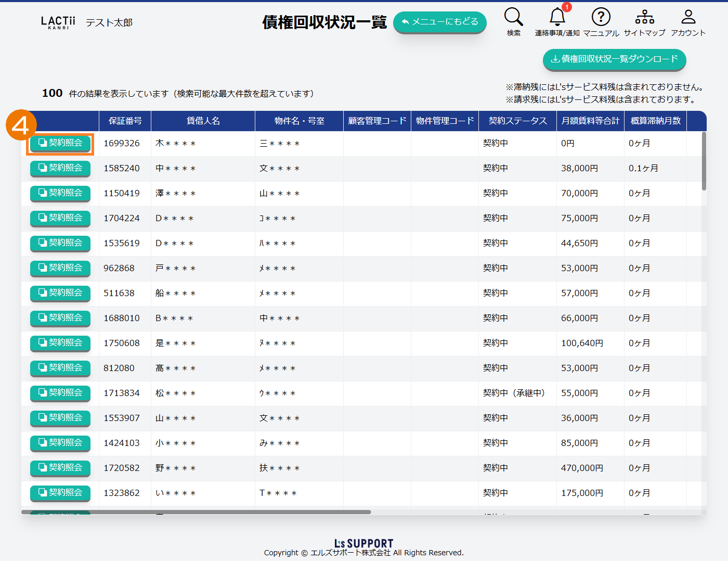Click the horizontal table scrollbar

(x=196, y=512)
